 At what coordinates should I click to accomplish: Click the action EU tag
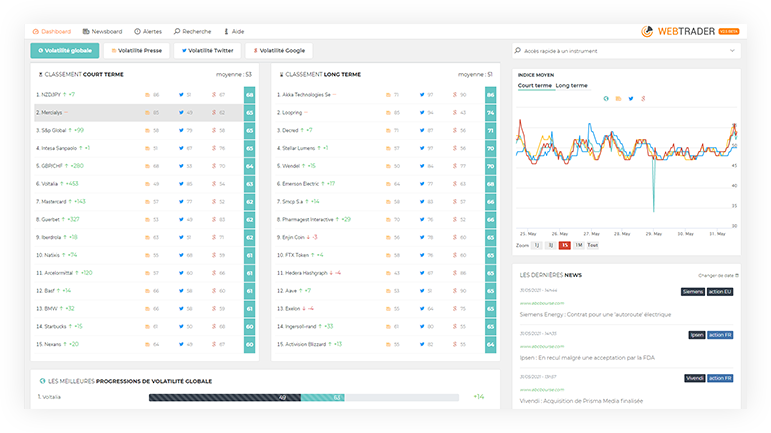[x=720, y=292]
